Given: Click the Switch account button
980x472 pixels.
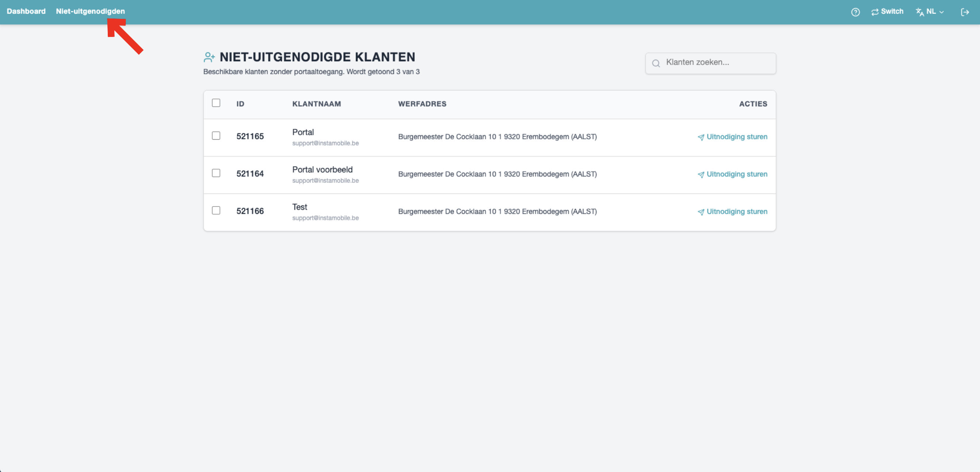Looking at the screenshot, I should 887,11.
